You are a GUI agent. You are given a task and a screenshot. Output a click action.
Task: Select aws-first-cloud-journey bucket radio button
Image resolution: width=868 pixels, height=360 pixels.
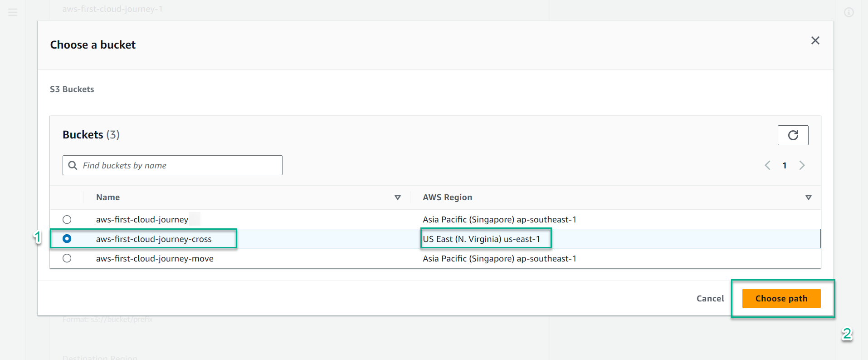point(67,220)
